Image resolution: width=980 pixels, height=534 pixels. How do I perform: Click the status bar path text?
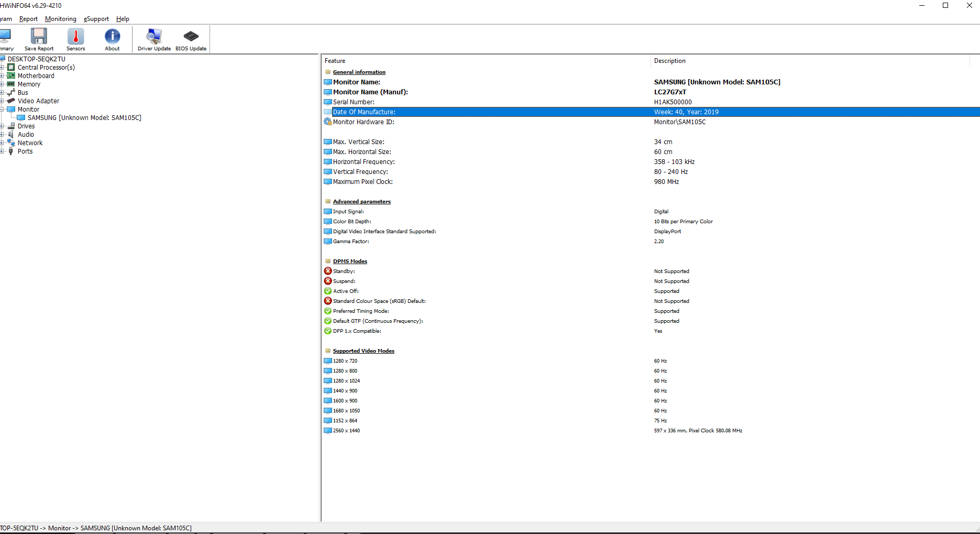96,528
